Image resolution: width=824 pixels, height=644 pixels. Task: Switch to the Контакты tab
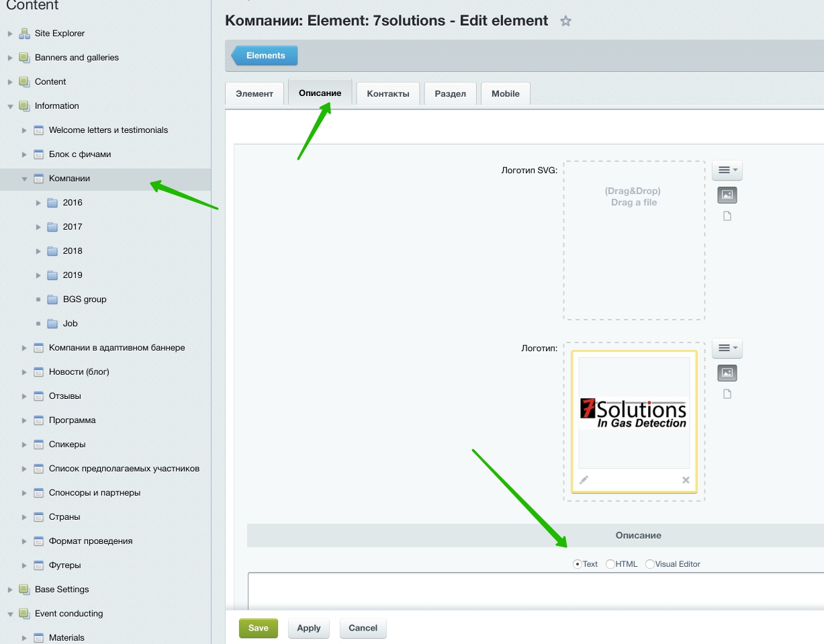pyautogui.click(x=387, y=93)
